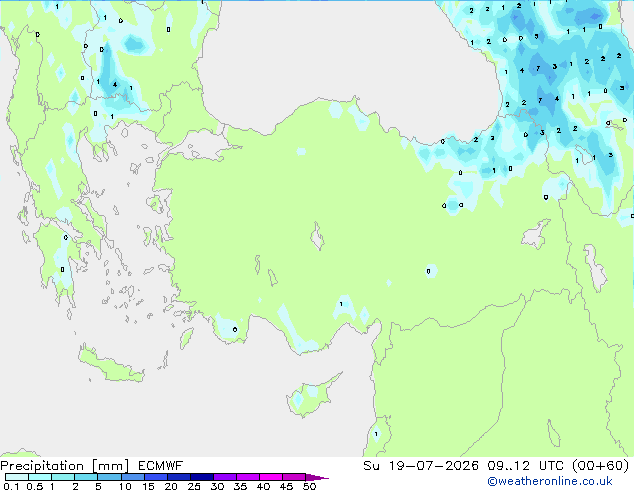This screenshot has height=490, width=634.
Task: Click the 0.1 mm legend color box
Action: tap(17, 477)
